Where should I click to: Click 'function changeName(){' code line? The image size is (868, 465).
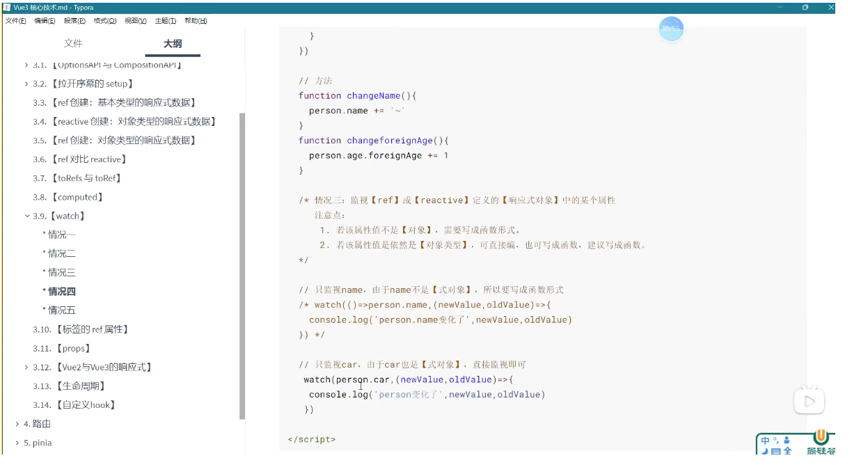coord(357,95)
